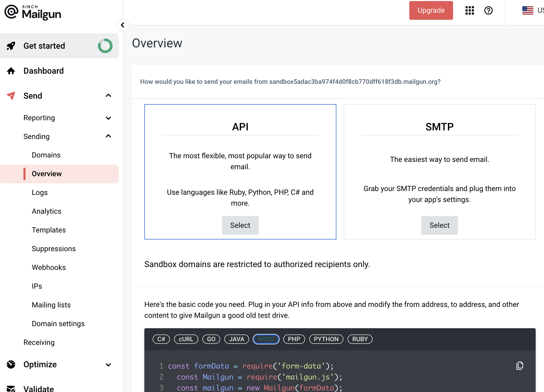Click the Overview page title

pyautogui.click(x=157, y=43)
